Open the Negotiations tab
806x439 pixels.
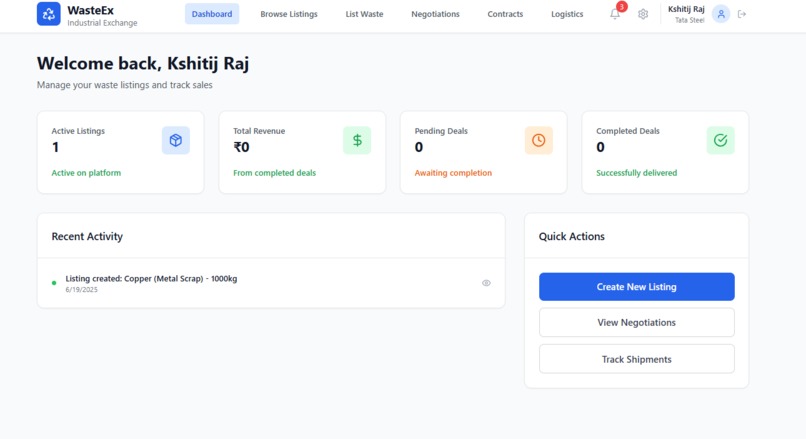click(x=435, y=14)
